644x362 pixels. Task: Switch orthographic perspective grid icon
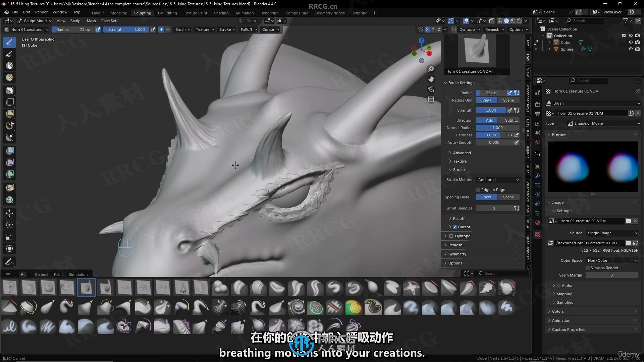[431, 99]
